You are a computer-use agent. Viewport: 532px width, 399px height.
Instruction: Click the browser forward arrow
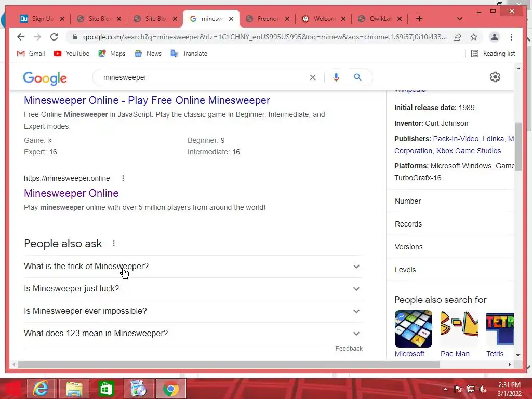coord(37,37)
